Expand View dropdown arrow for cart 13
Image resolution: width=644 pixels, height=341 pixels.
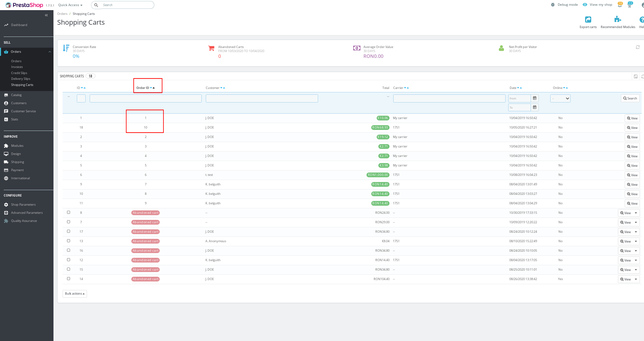point(636,242)
